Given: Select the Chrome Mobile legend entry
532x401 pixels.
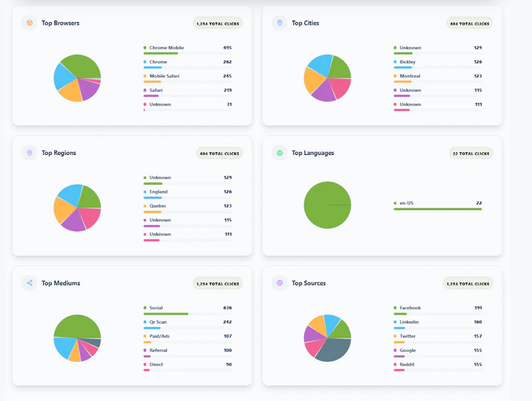Looking at the screenshot, I should click(x=188, y=50).
